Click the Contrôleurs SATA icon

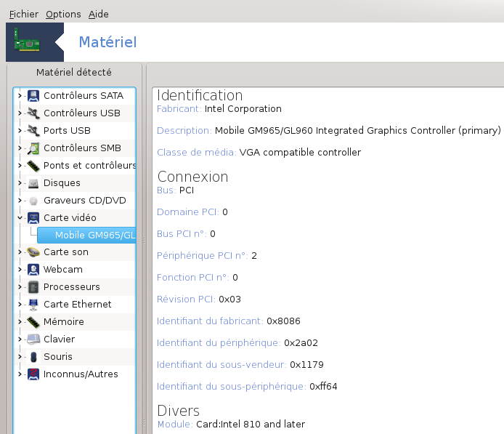click(x=33, y=95)
